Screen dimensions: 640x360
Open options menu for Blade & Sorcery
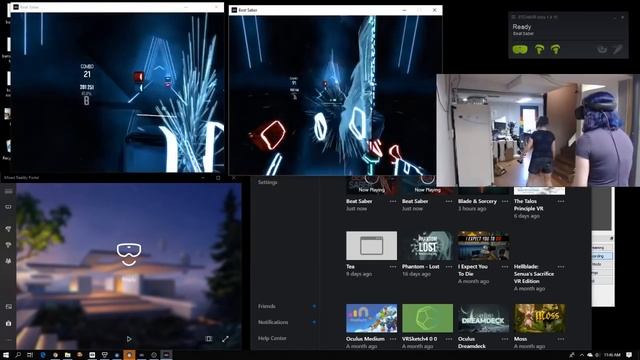(505, 201)
